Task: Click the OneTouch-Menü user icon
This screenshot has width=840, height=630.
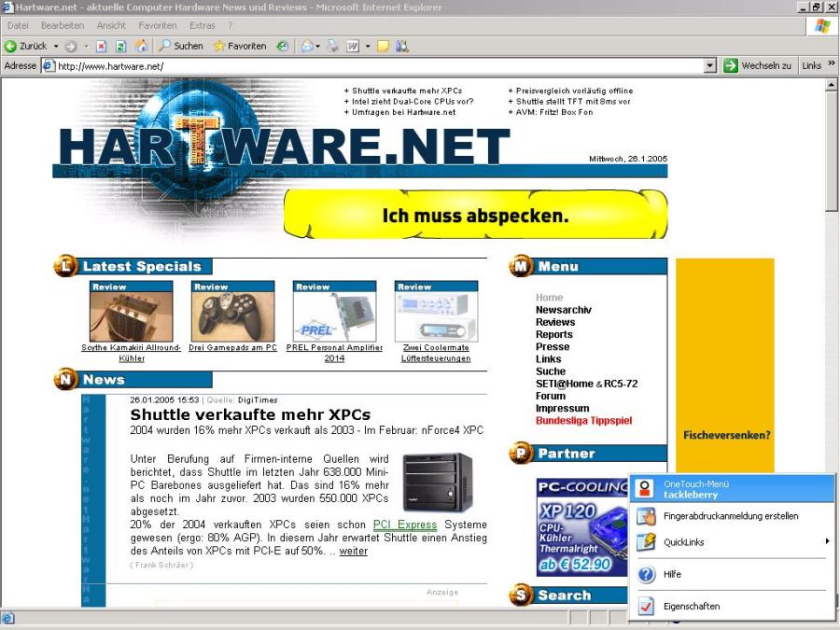Action: (x=646, y=488)
